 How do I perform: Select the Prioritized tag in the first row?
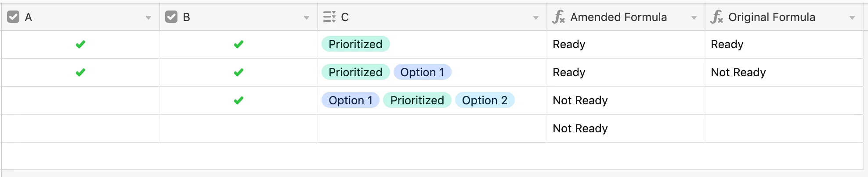[x=356, y=44]
